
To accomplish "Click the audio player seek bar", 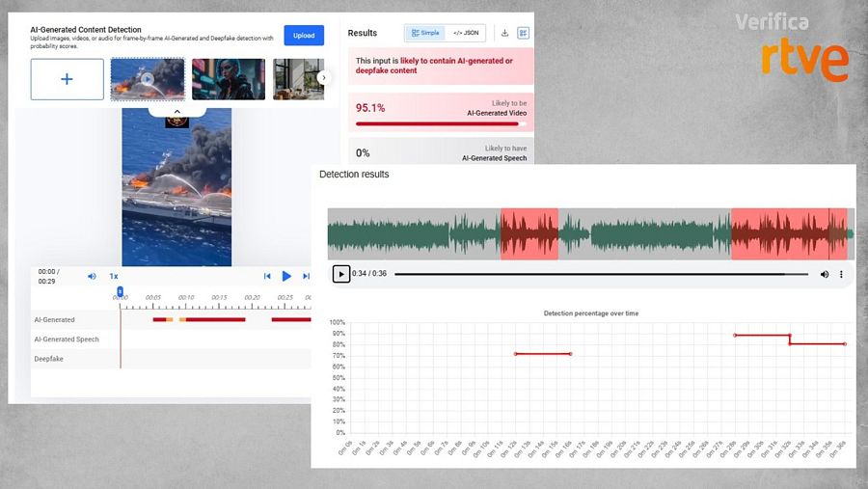I will click(598, 274).
